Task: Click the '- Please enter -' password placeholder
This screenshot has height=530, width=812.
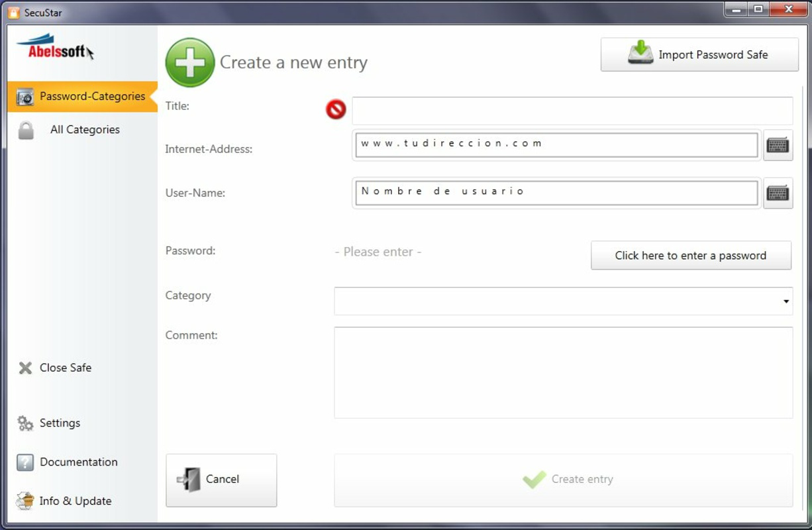Action: pyautogui.click(x=378, y=252)
